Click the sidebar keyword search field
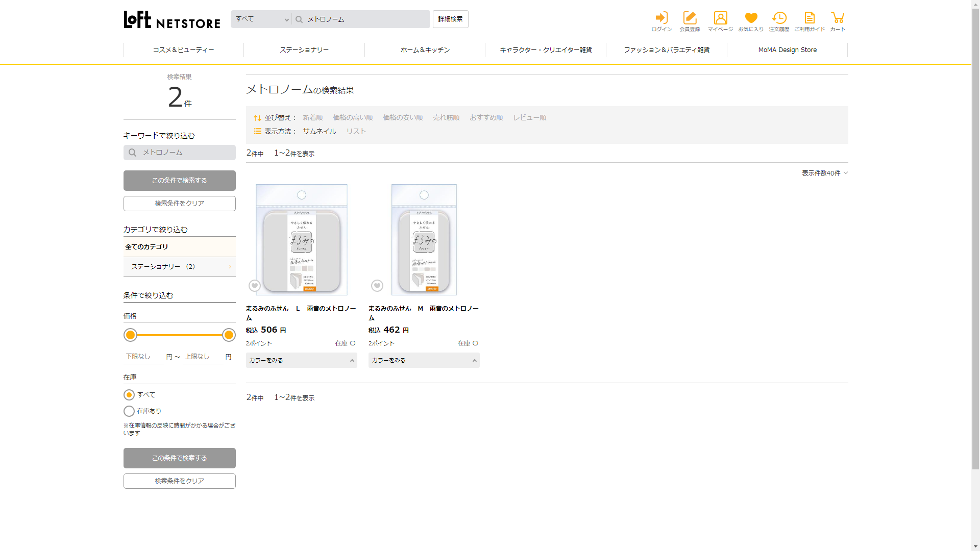This screenshot has width=980, height=551. pyautogui.click(x=180, y=153)
